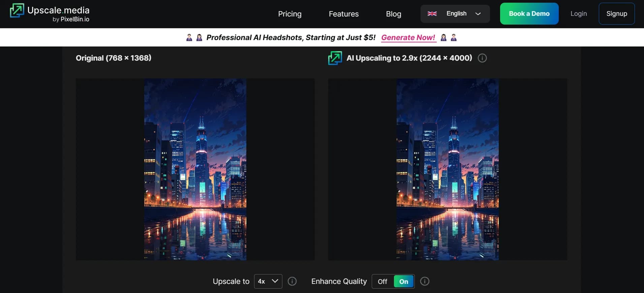Click the green upscale icon above the upscaled image
Viewport: 644px width, 293px height.
[335, 58]
